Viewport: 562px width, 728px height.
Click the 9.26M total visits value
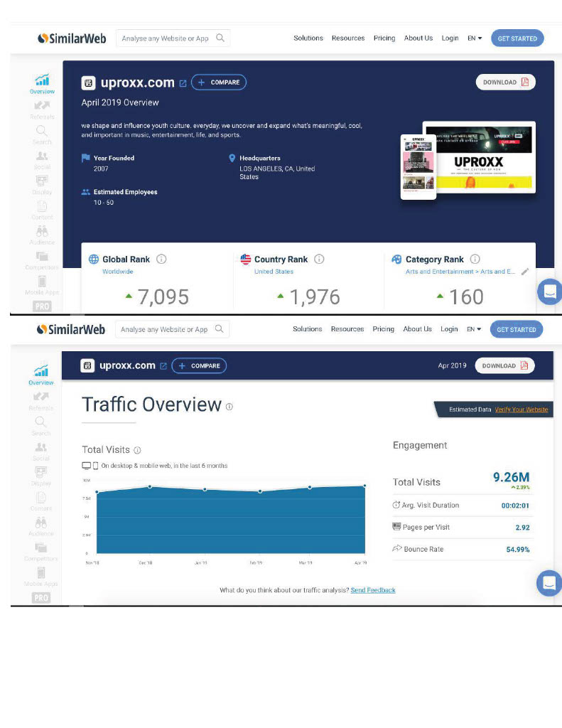[511, 477]
